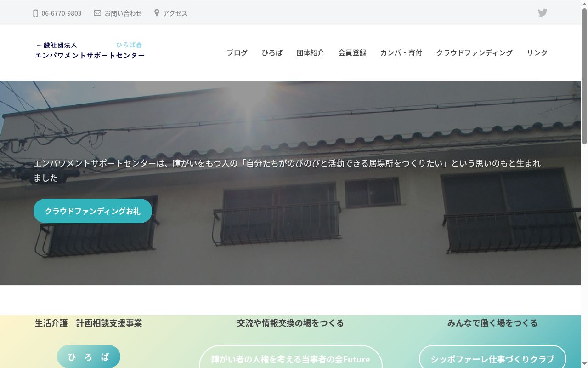The height and width of the screenshot is (368, 588).
Task: Click the envelope icon for お問い合わせ
Action: (97, 13)
